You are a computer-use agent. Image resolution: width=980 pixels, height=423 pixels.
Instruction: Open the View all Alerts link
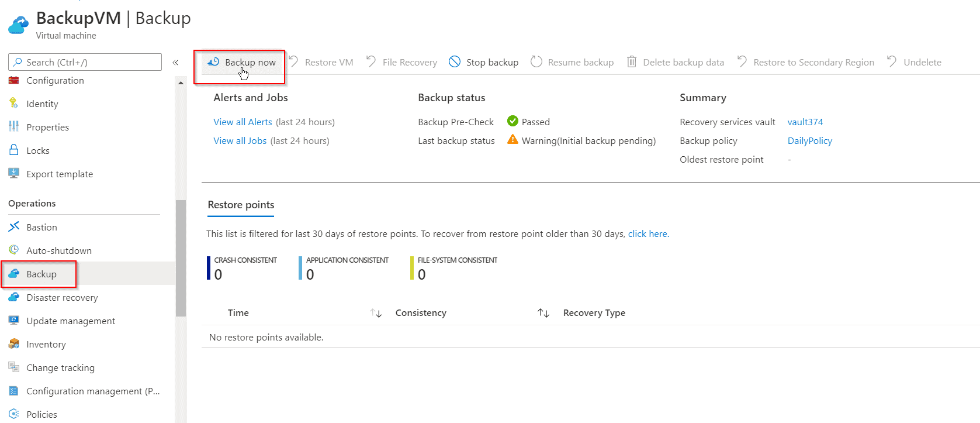tap(243, 122)
